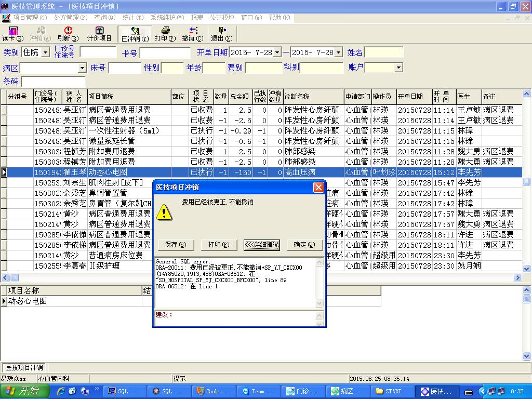
Task: Open the 计价项目 toolbar icon
Action: click(99, 34)
